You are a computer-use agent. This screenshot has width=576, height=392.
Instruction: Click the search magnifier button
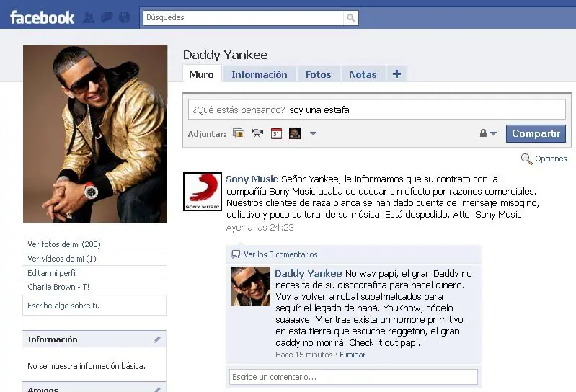click(351, 17)
